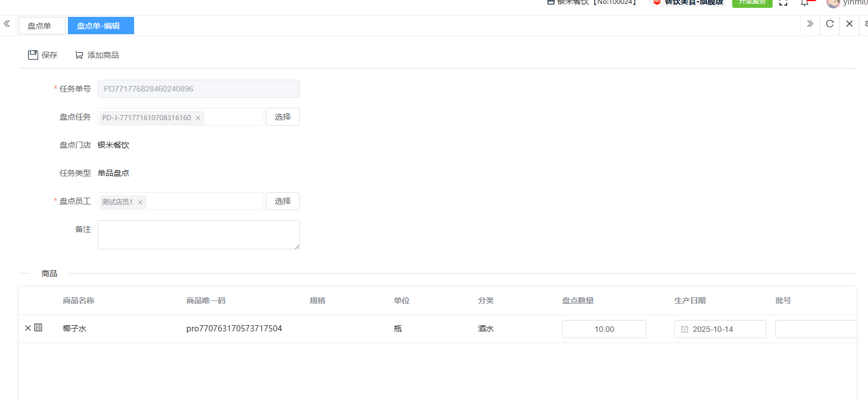868x401 pixels.
Task: Collapse sidebar with left double chevron
Action: [x=7, y=24]
